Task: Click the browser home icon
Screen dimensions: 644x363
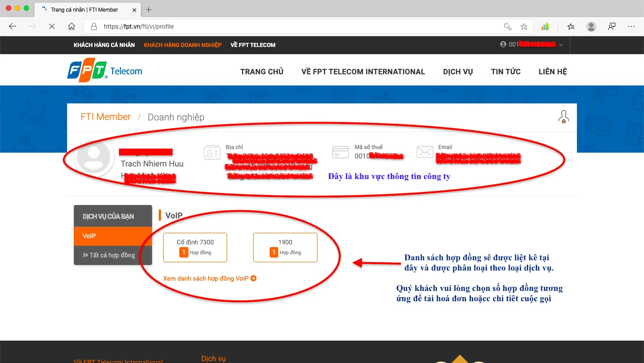Action: pos(72,26)
